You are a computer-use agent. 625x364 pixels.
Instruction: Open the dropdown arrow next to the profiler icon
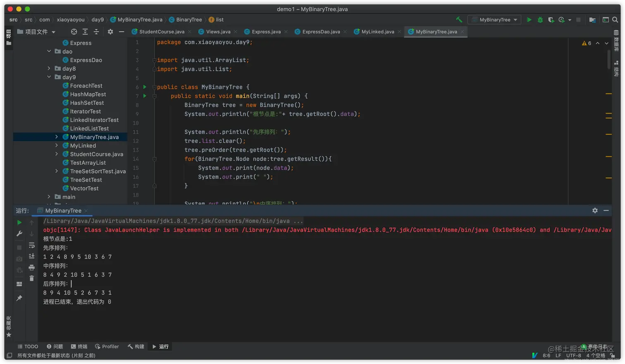[x=570, y=19]
